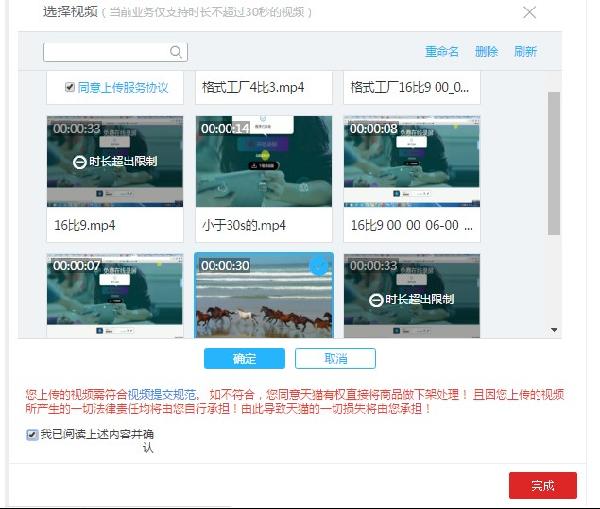Screen dimensions: 600x509
Task: Click the video list vertical scrollbar
Action: 554,163
